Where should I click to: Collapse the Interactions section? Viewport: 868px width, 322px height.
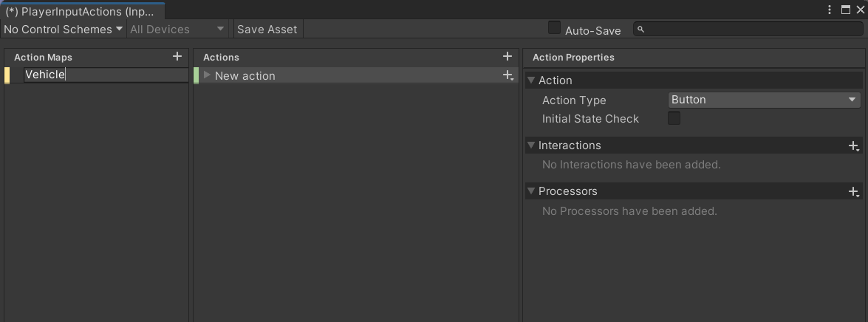coord(531,145)
